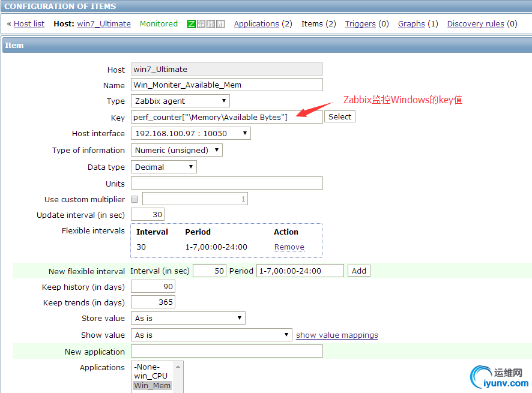Click the Applications list scroll up arrow

(x=178, y=367)
